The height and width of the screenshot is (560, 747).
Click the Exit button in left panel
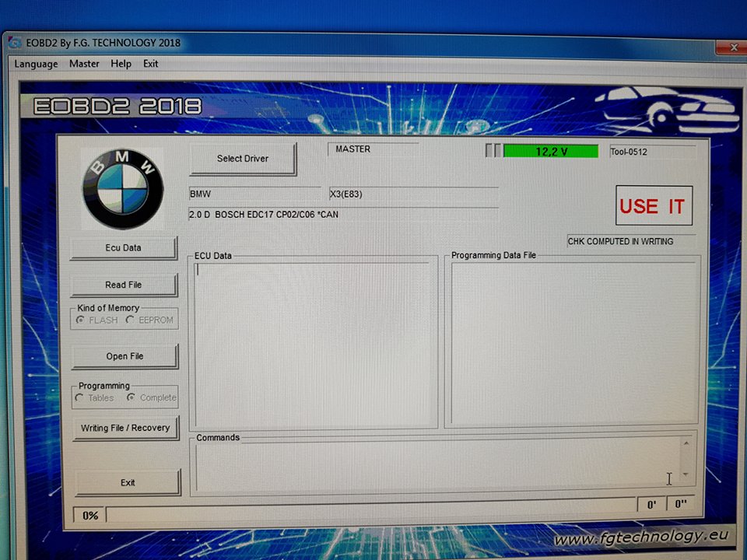128,482
